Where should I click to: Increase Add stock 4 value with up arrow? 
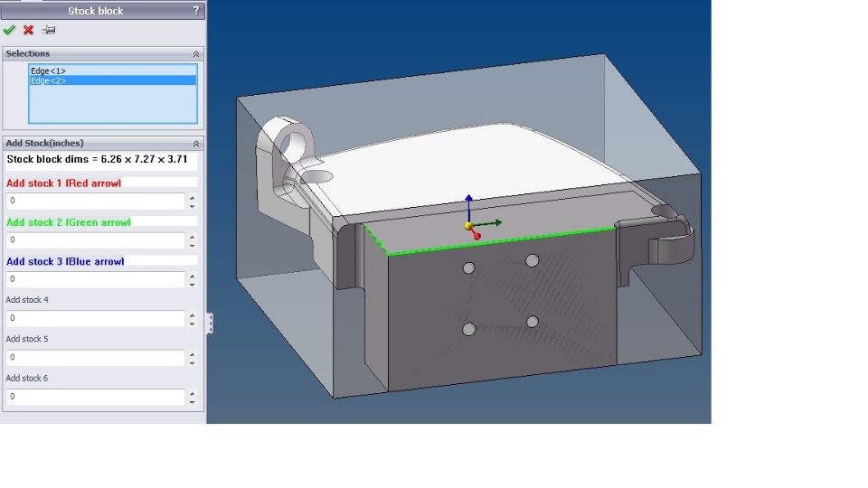pos(192,314)
